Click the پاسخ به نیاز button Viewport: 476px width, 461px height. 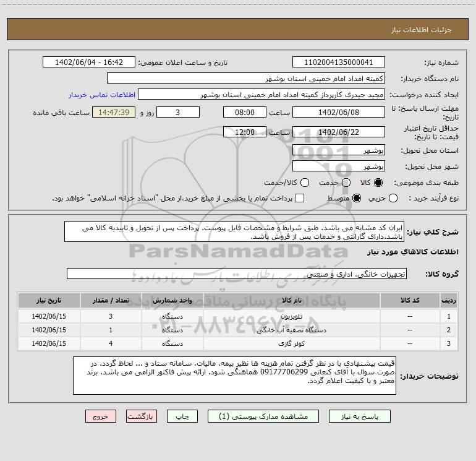pos(359,416)
